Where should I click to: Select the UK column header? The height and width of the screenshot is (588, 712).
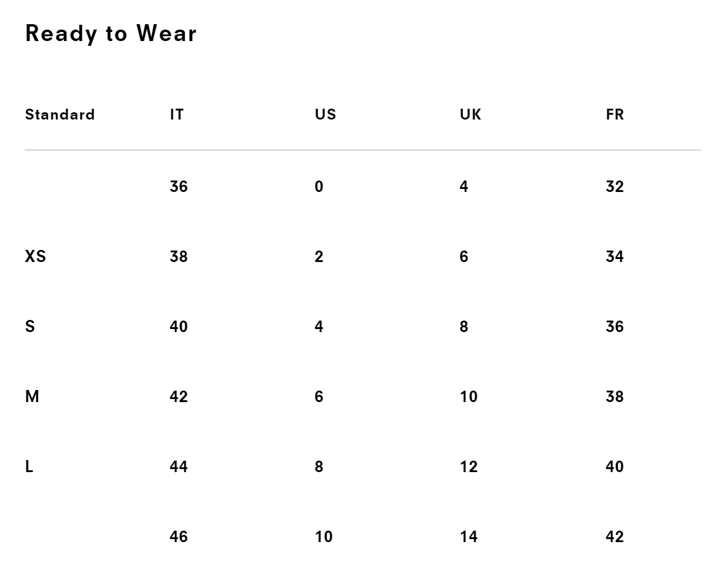[x=470, y=115]
